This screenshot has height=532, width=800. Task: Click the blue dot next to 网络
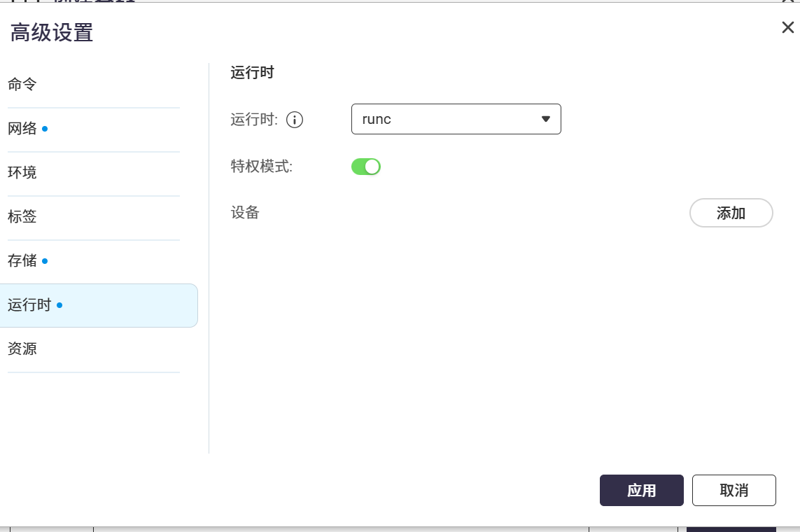coord(45,129)
